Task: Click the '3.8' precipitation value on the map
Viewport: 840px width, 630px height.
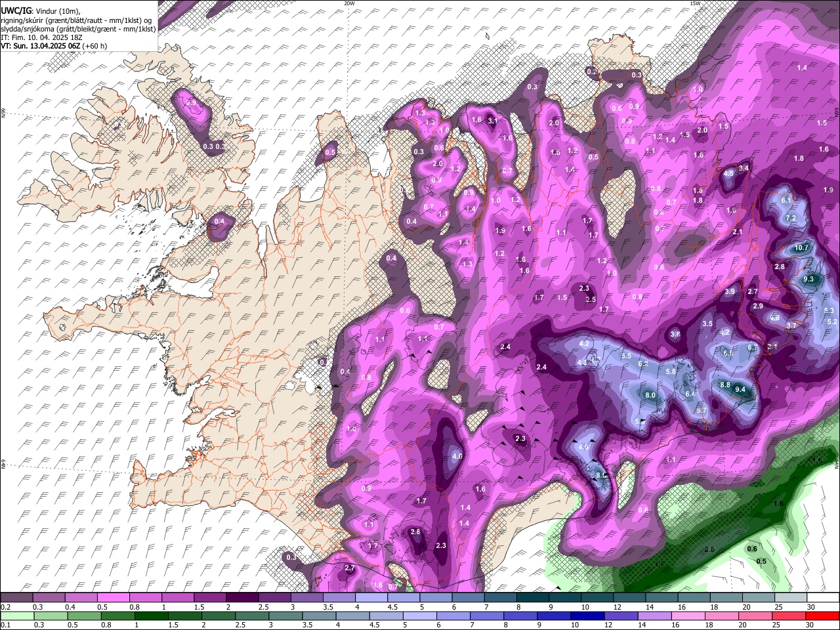Action: click(675, 334)
